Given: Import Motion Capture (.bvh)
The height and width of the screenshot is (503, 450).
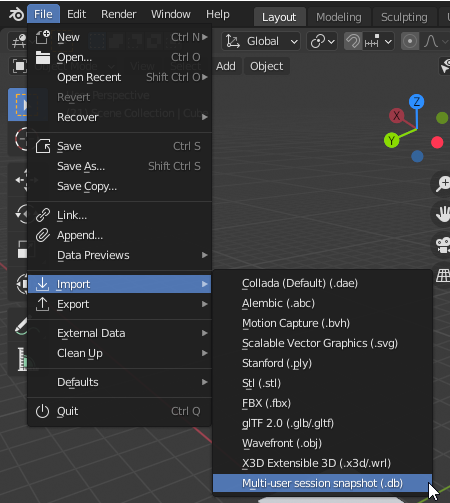Looking at the screenshot, I should pyautogui.click(x=322, y=323).
